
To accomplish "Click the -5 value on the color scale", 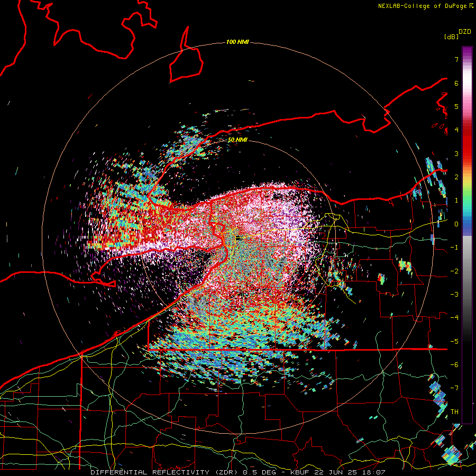I will point(454,342).
